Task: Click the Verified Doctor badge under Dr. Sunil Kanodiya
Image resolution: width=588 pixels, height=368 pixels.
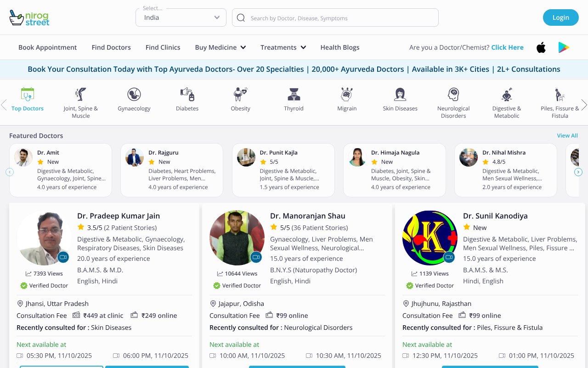Action: pyautogui.click(x=430, y=285)
